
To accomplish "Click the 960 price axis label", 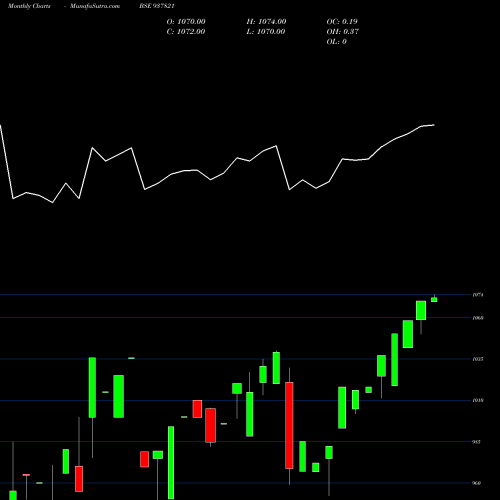I will [x=477, y=483].
